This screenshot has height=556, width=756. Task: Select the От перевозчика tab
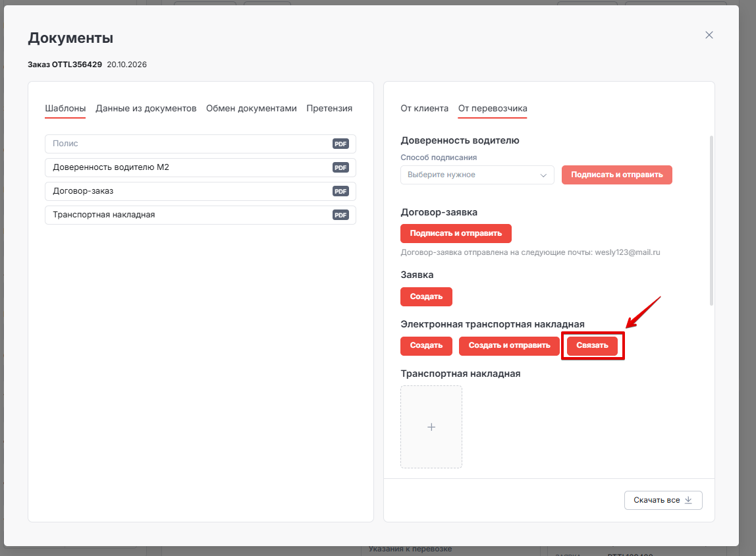pyautogui.click(x=493, y=109)
